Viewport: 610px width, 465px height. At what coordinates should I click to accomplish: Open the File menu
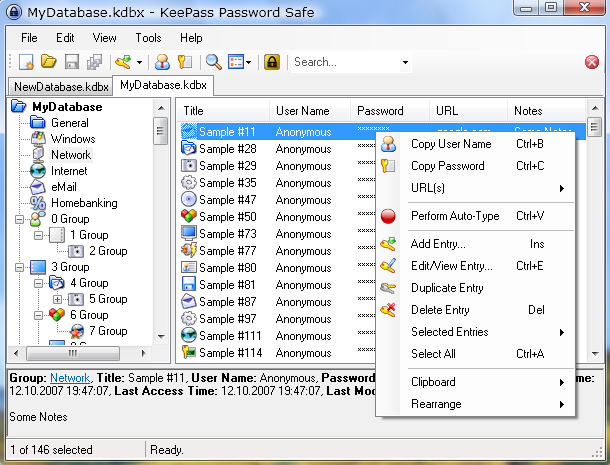[29, 38]
